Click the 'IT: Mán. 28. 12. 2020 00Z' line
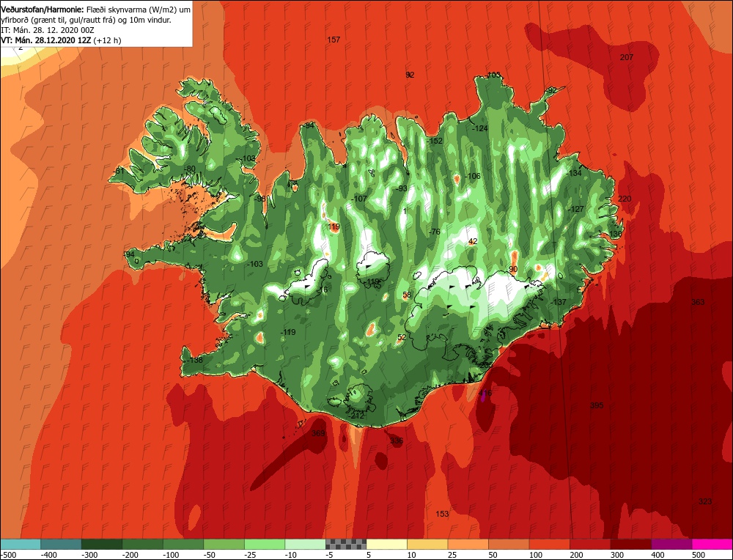Viewport: 733px width, 560px height. coord(47,30)
